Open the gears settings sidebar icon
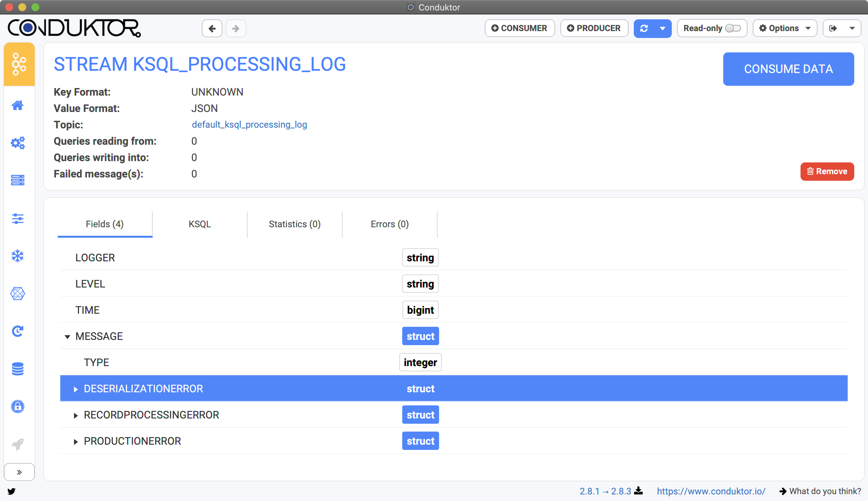 18,142
